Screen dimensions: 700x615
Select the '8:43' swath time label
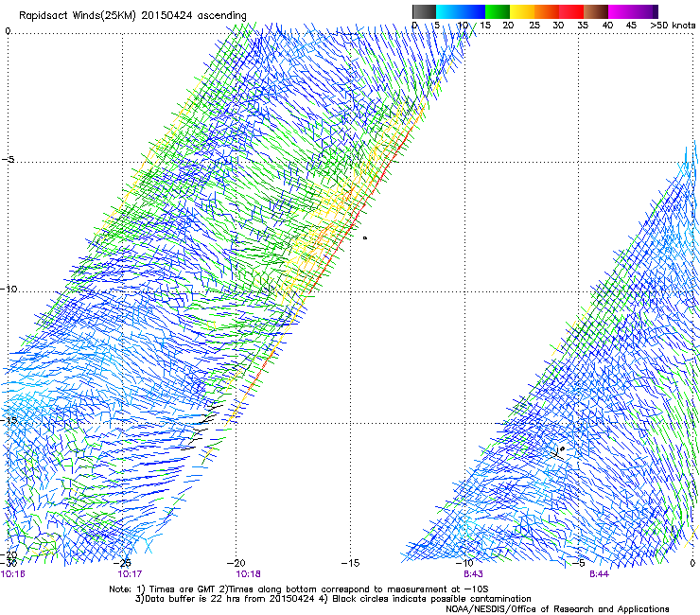(473, 574)
